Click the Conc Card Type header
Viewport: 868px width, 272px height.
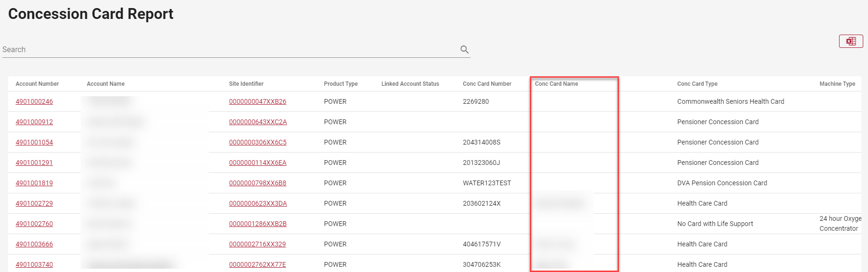pos(697,84)
